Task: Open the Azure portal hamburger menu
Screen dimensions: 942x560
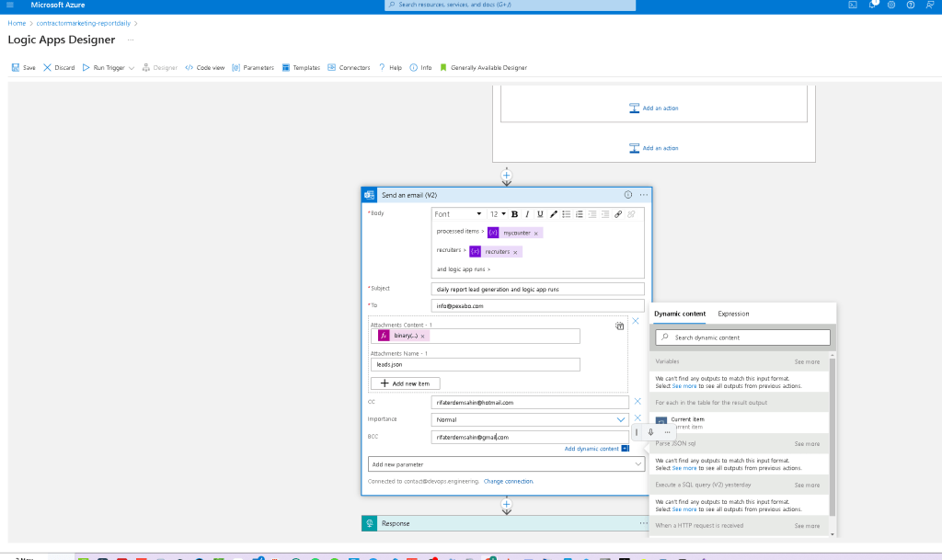Action: click(9, 5)
